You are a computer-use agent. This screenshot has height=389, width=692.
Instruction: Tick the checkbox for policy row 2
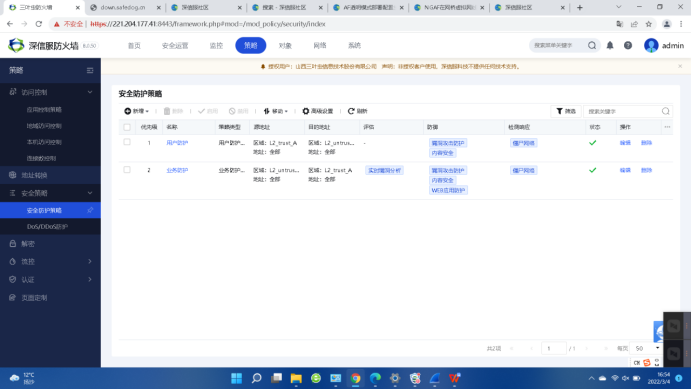coord(127,170)
